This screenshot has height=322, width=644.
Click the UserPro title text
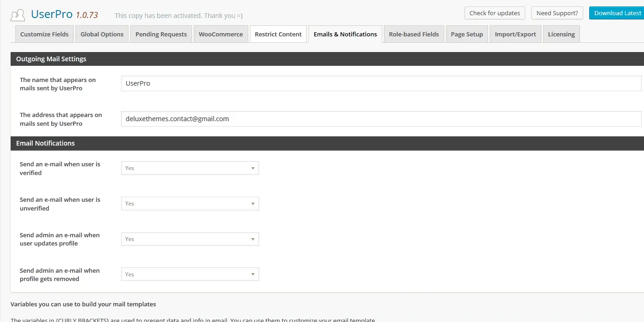(x=52, y=14)
